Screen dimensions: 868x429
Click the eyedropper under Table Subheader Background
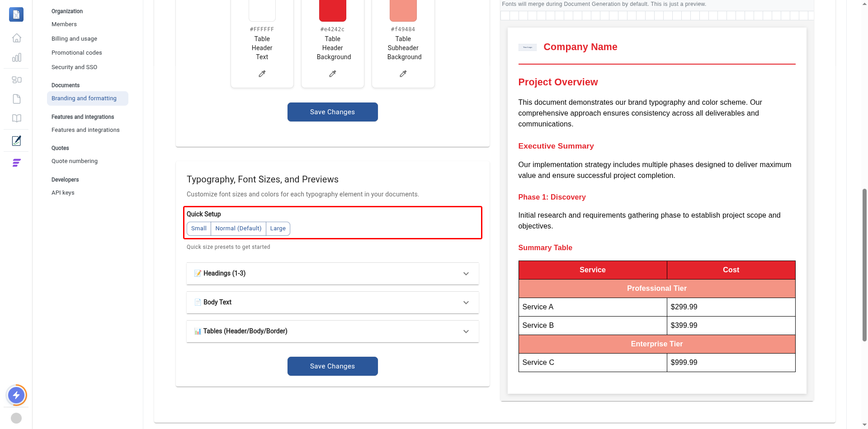click(x=403, y=74)
